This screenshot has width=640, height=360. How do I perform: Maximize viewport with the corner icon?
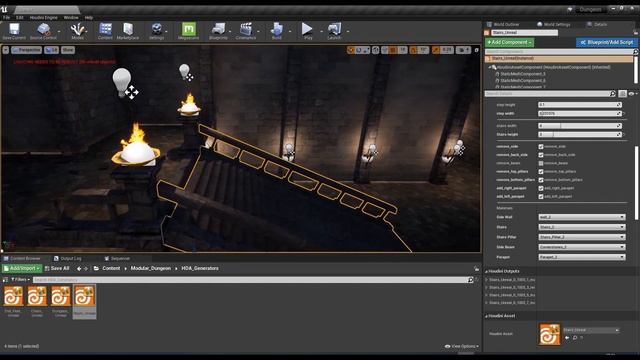coord(476,50)
